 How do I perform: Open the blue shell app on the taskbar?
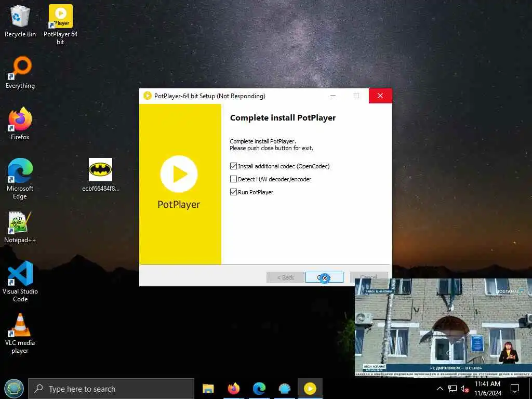284,389
